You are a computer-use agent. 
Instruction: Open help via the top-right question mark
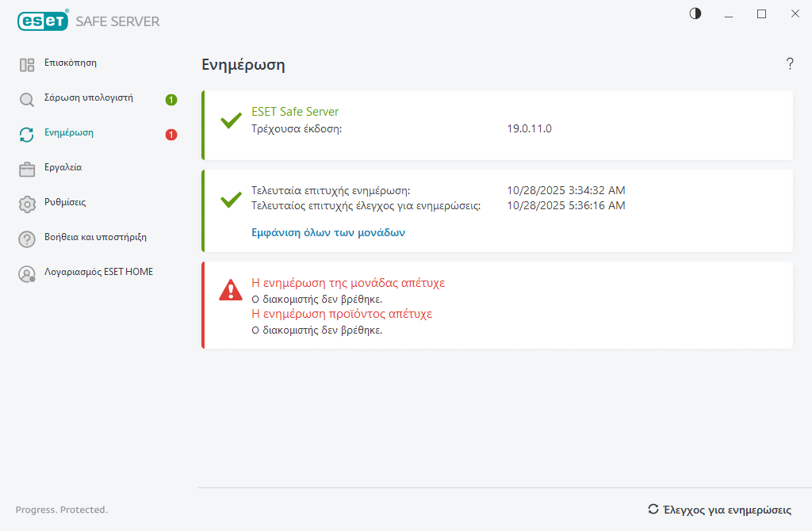tap(790, 64)
